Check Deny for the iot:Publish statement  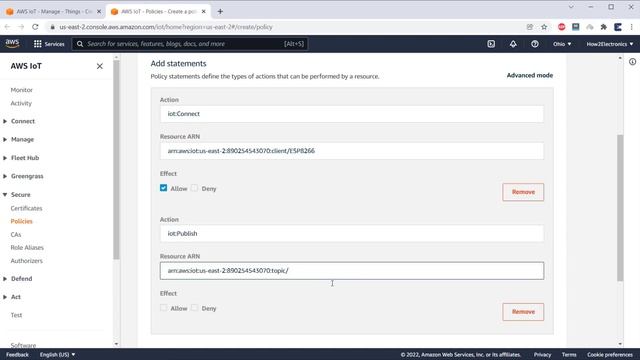pos(194,308)
